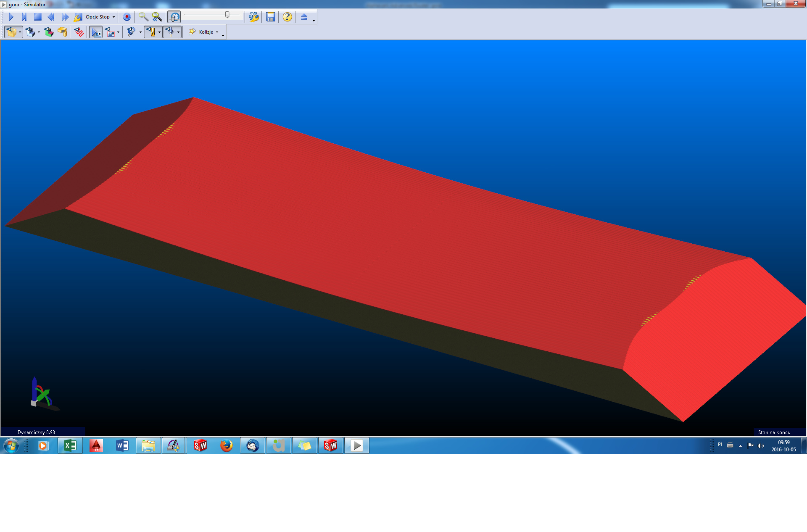Click the magnifier zoom icon
This screenshot has width=807, height=532.
tap(143, 17)
